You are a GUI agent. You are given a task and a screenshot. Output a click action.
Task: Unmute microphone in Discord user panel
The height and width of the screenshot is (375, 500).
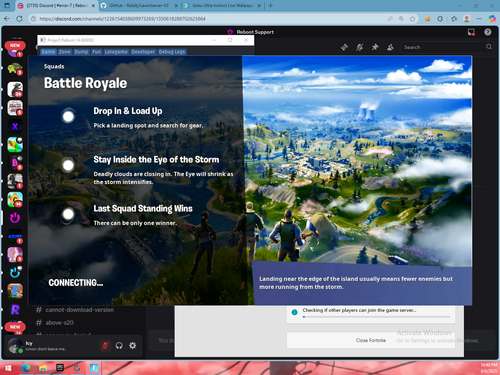pos(105,346)
